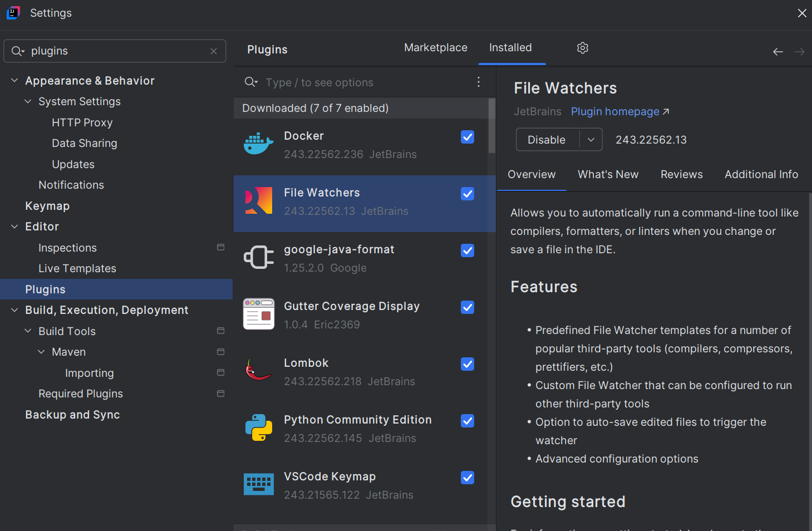Disable the Docker plugin checkbox
This screenshot has height=531, width=812.
[x=467, y=137]
